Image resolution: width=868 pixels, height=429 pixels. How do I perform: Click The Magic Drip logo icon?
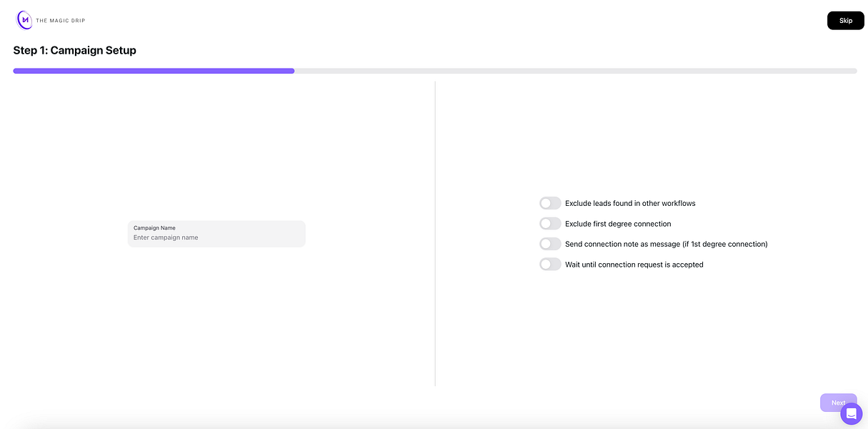25,20
